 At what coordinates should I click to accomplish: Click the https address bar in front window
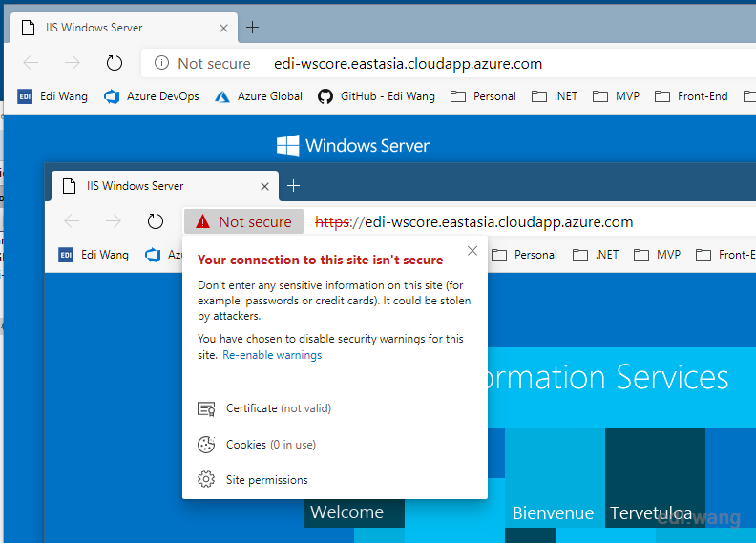473,222
